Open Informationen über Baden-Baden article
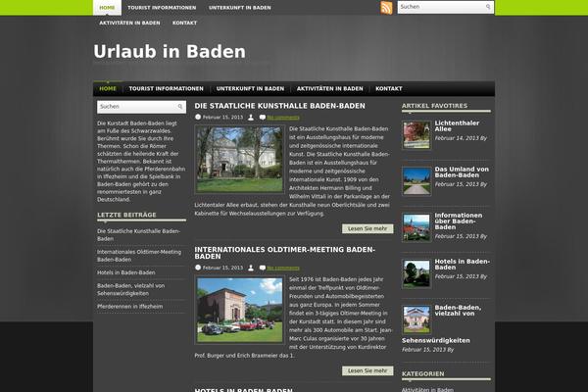 point(459,221)
